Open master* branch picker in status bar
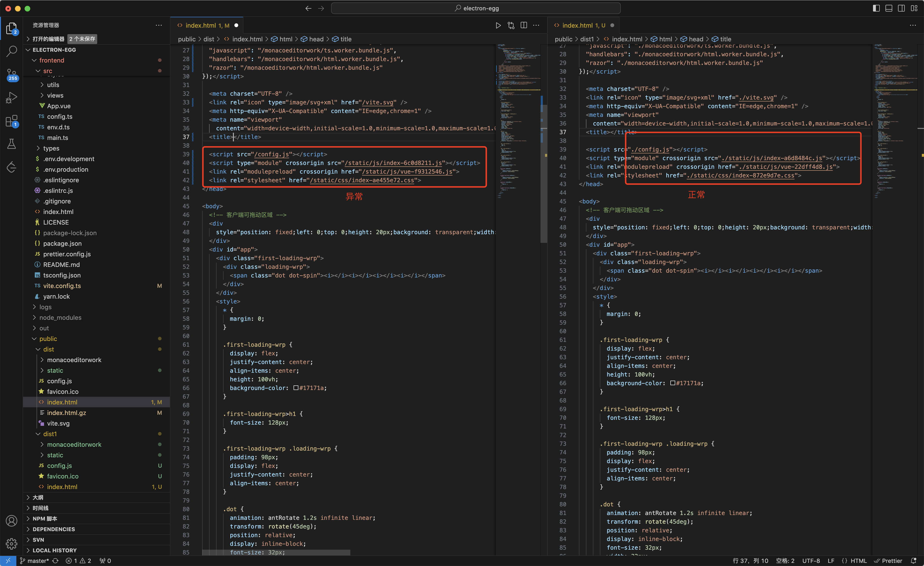Viewport: 924px width, 566px height. tap(34, 561)
